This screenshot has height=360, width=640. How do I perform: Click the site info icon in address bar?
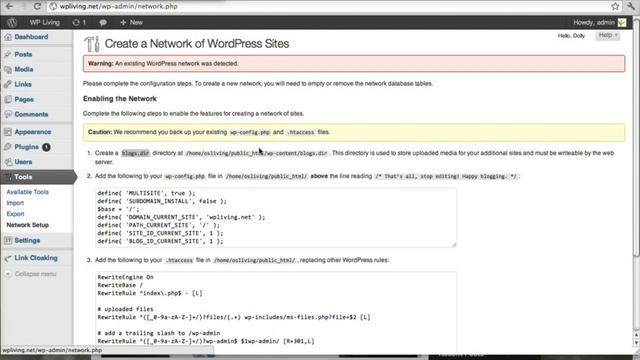point(53,6)
